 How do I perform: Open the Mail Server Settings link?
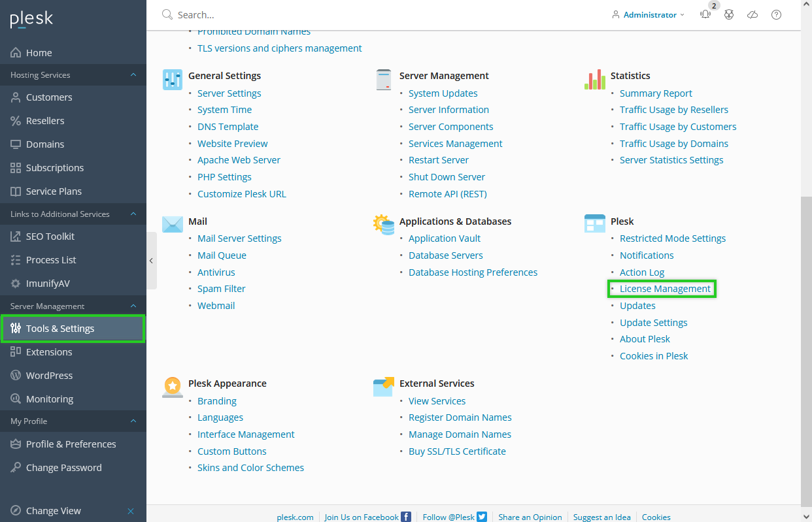pyautogui.click(x=239, y=238)
